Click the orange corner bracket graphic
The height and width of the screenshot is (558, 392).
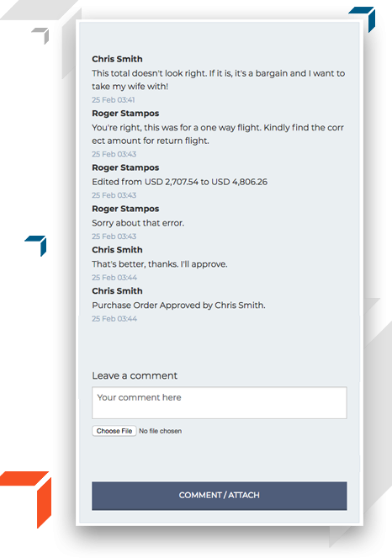click(27, 498)
